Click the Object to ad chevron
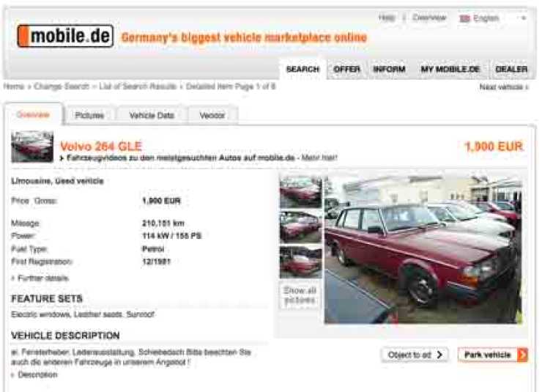This screenshot has height=392, width=542. [x=439, y=355]
